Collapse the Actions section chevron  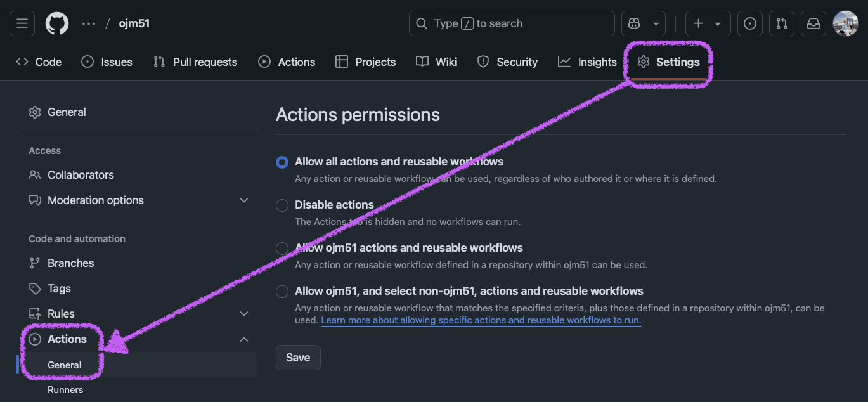click(244, 339)
